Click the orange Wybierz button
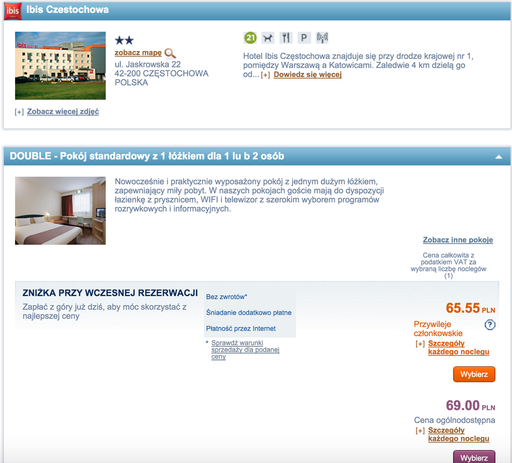 pyautogui.click(x=474, y=374)
